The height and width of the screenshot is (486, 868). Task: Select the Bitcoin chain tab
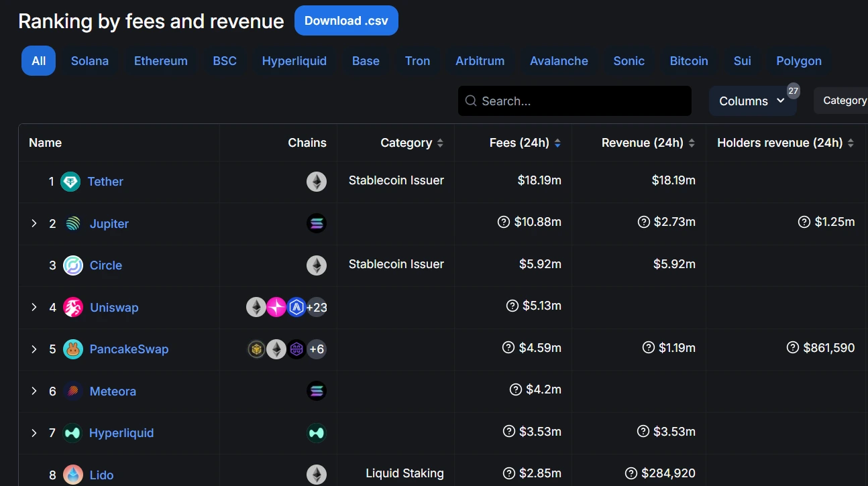click(x=689, y=61)
